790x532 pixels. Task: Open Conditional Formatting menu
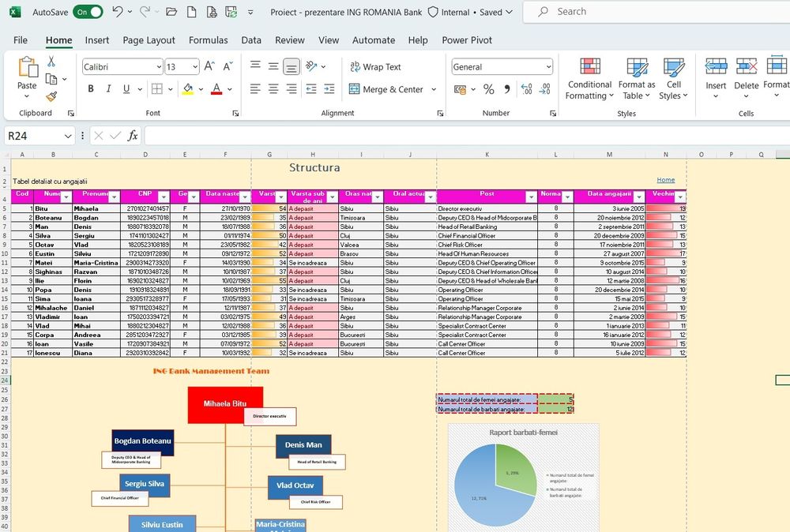click(589, 78)
